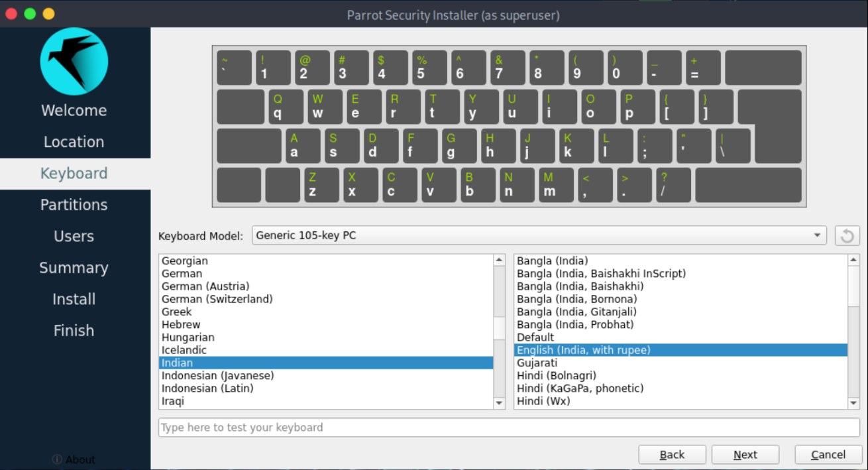
Task: Choose Bangla (India, Bornona) variant
Action: (x=681, y=299)
